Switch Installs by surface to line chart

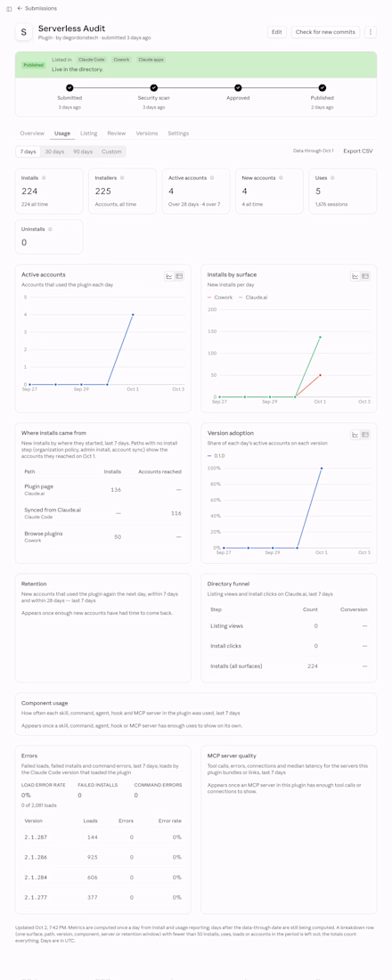pos(355,276)
